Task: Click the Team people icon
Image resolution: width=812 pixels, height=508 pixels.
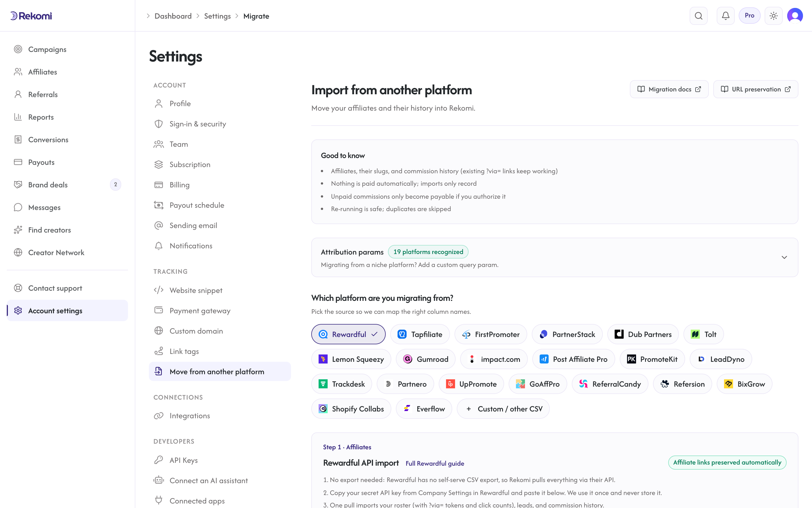Action: point(159,144)
